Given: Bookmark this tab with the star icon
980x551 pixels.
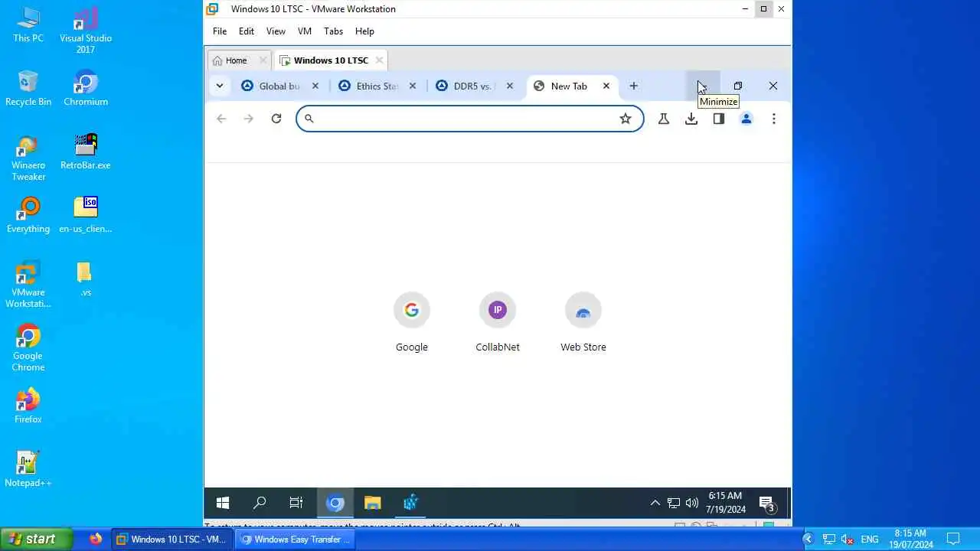Looking at the screenshot, I should (626, 119).
